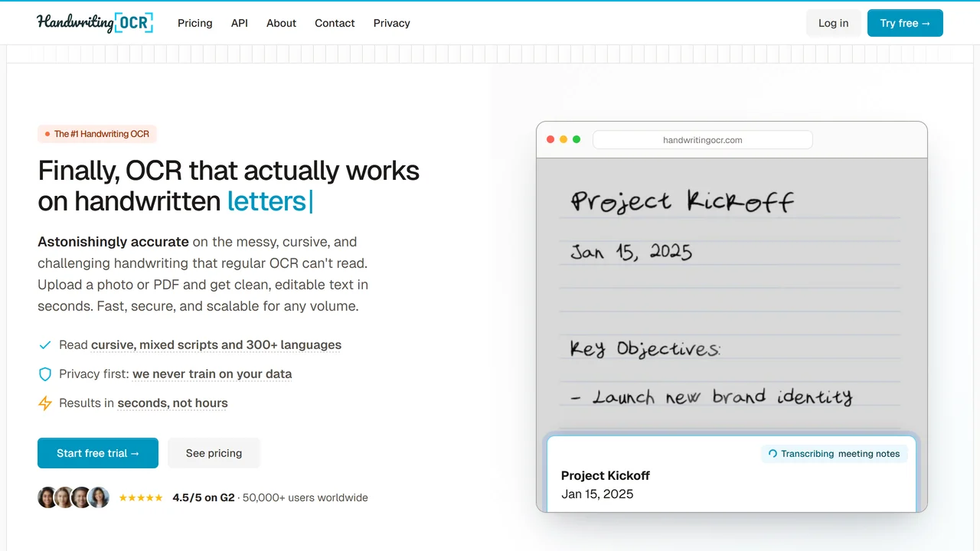Click the 'Astonishingly accurate' bold text
This screenshot has height=551, width=980.
[x=113, y=242]
